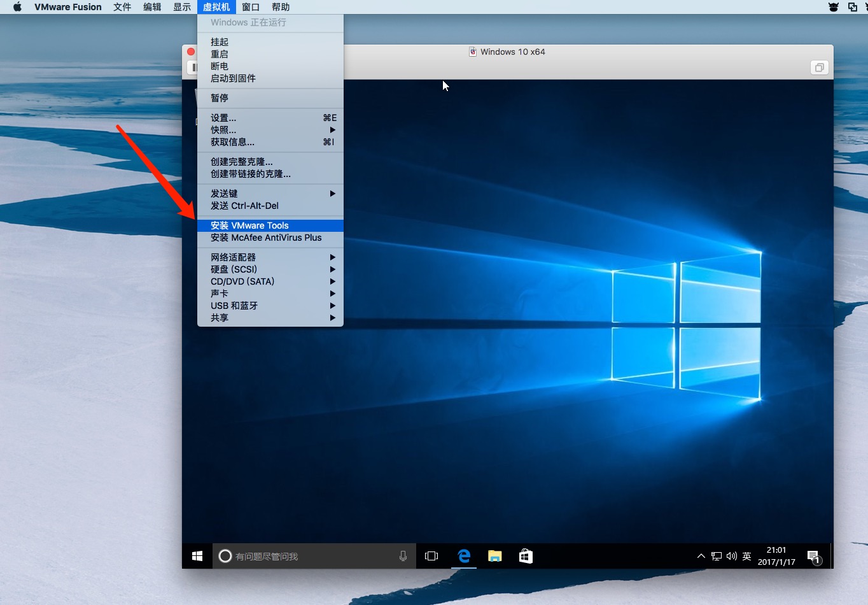Click the horned helmet menu bar icon
The width and height of the screenshot is (868, 605).
tap(834, 7)
